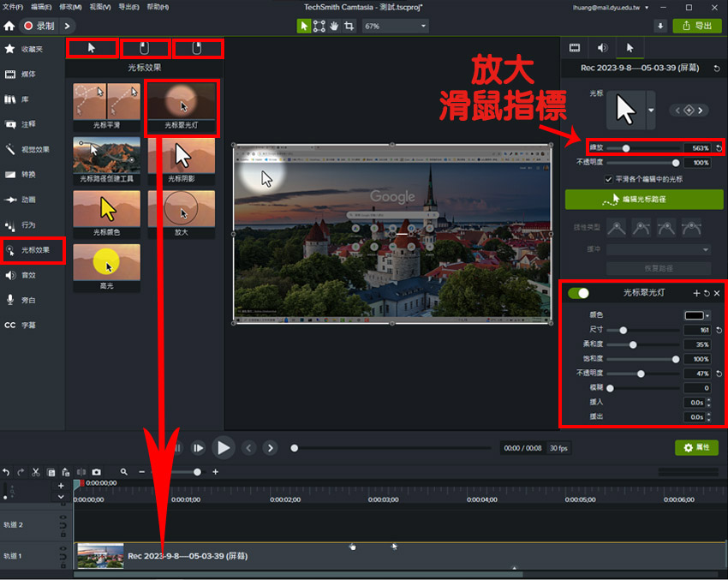Toggle the 光标聚光灯 effect switch off
Viewport: 728px width, 580px height.
click(x=579, y=293)
